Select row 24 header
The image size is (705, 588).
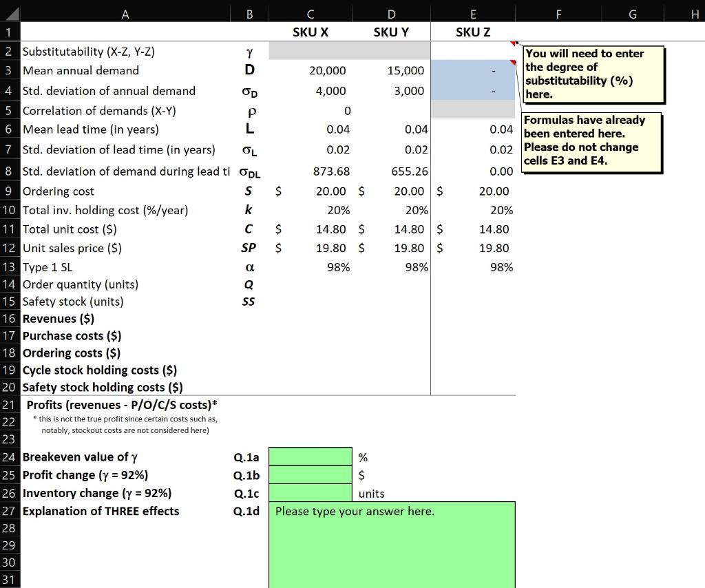click(9, 456)
